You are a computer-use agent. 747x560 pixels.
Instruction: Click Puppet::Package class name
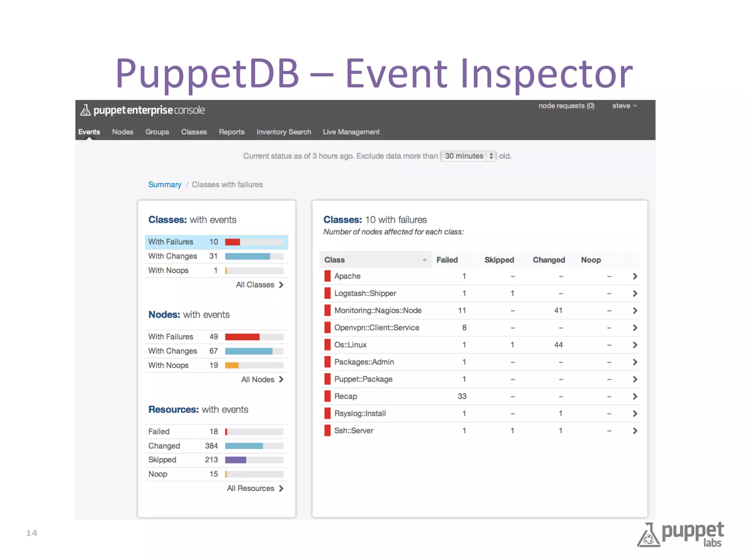tap(363, 379)
